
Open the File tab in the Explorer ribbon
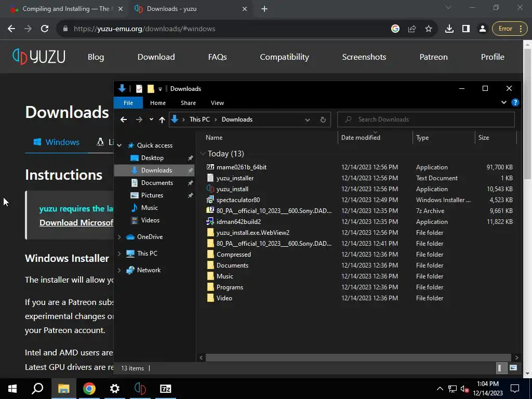tap(128, 103)
